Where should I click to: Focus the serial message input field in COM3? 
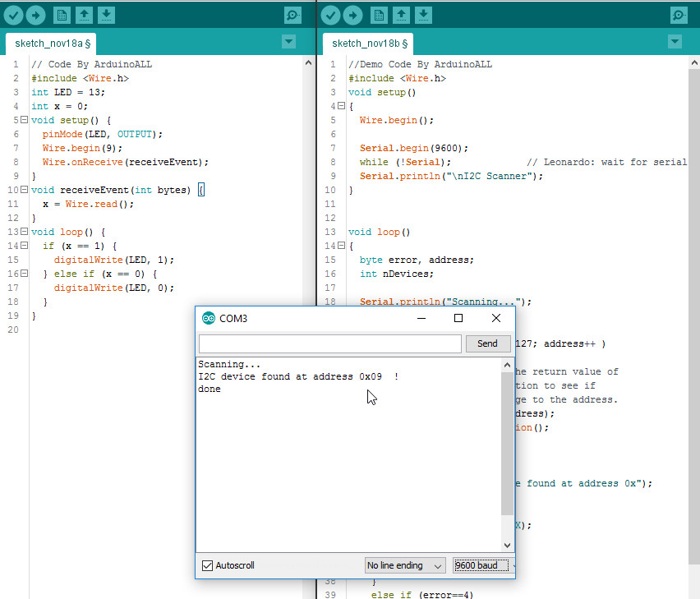click(330, 343)
